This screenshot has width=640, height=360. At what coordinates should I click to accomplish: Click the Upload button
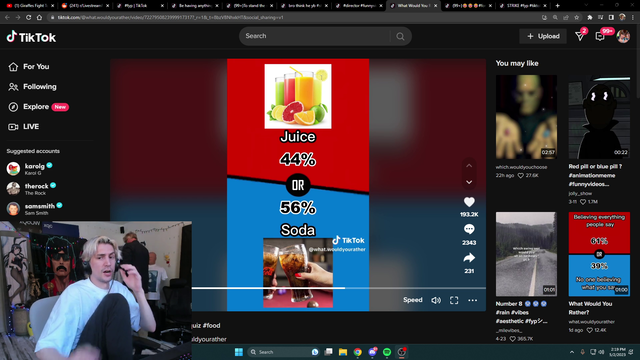pos(543,36)
